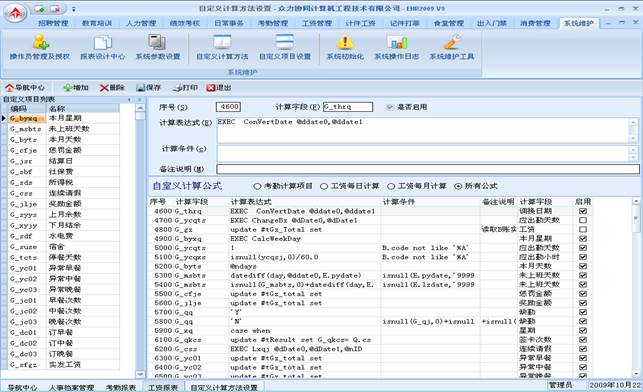Viewport: 643px width, 392px height.
Task: Select the 考勤计算项目 radio button
Action: click(x=257, y=186)
